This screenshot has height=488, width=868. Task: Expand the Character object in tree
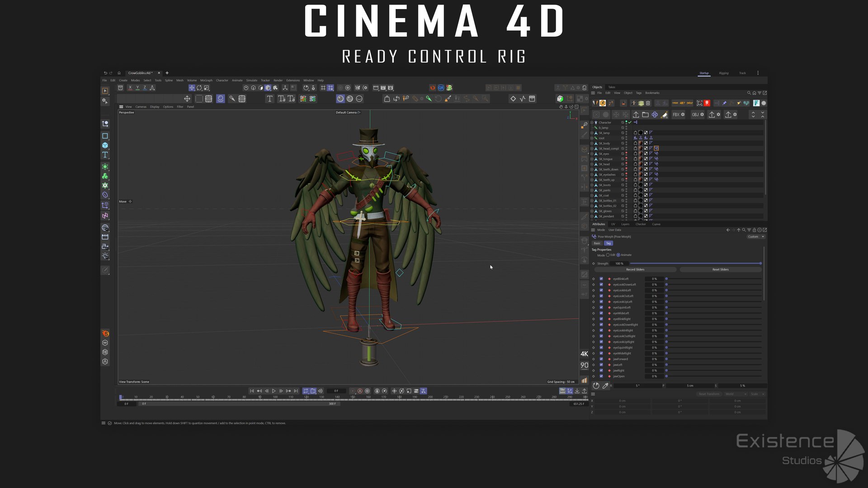click(592, 122)
